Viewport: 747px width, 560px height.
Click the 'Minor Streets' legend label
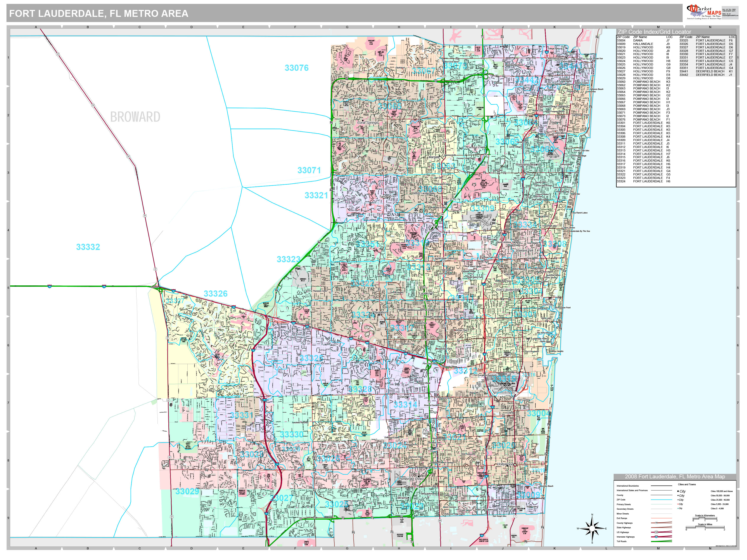pos(623,514)
